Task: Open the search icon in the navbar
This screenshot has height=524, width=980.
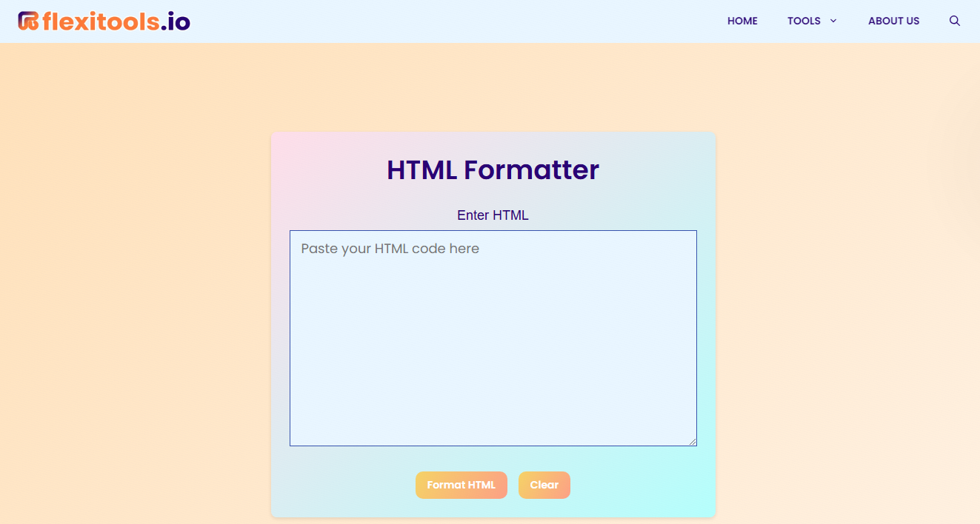Action: click(955, 21)
